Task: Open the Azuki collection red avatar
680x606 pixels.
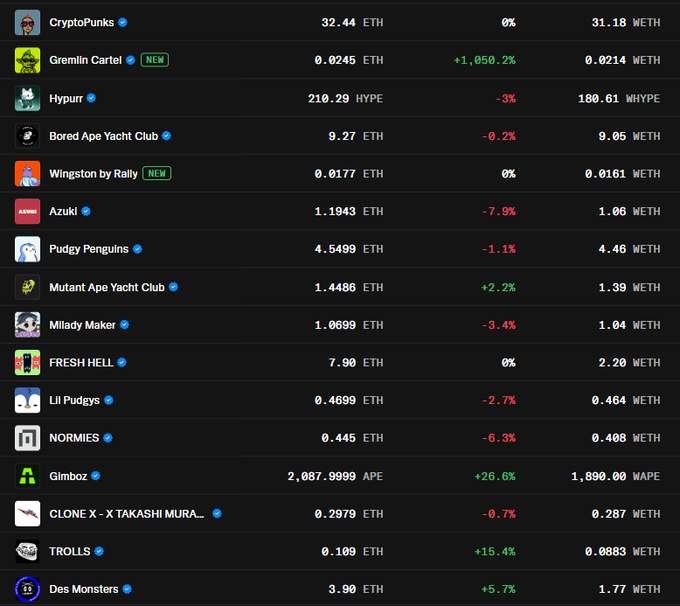Action: coord(27,211)
